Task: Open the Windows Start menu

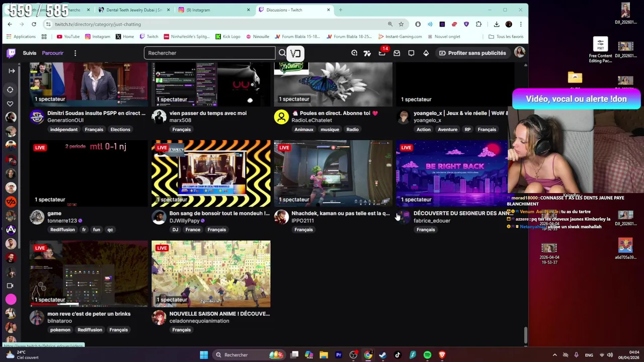Action: pos(204,355)
